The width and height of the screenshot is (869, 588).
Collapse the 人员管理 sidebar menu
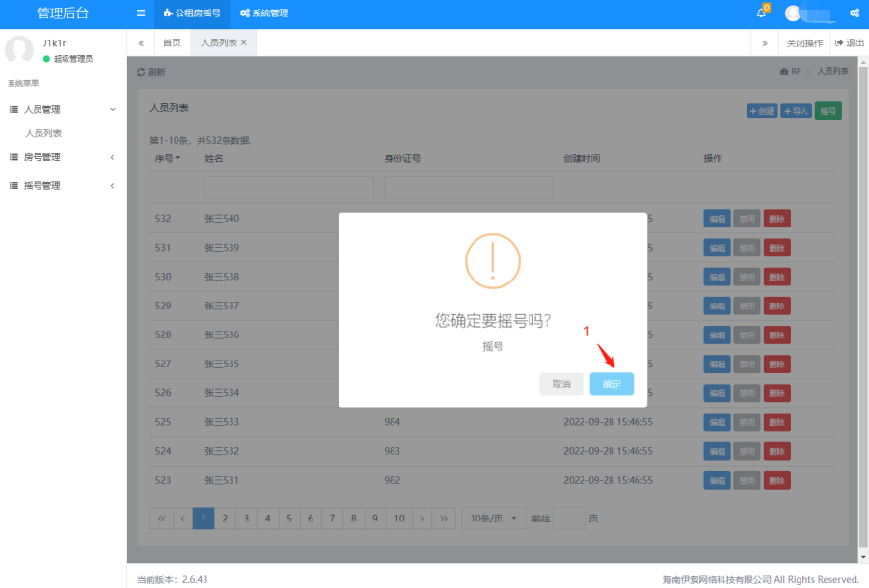coord(63,110)
